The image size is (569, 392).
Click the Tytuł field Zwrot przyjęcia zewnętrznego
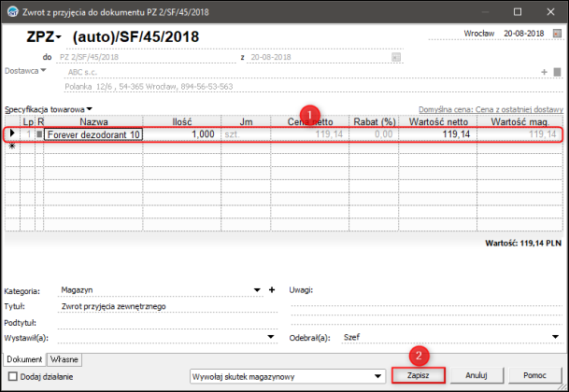coord(167,306)
